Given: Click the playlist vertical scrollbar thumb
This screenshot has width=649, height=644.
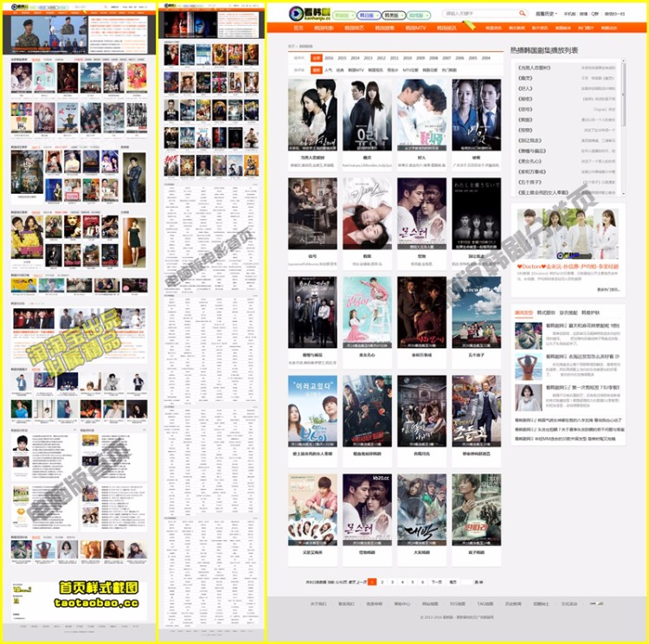Looking at the screenshot, I should [x=623, y=94].
